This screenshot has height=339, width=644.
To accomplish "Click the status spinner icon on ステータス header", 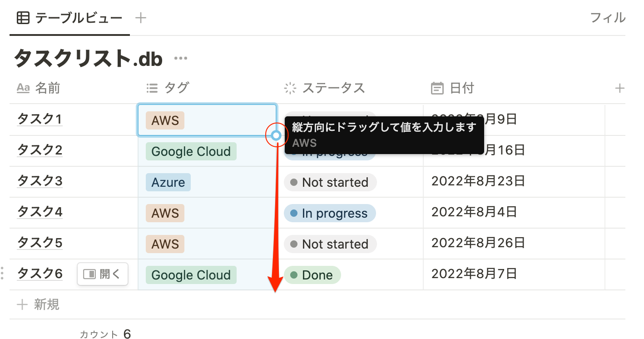I will 289,88.
